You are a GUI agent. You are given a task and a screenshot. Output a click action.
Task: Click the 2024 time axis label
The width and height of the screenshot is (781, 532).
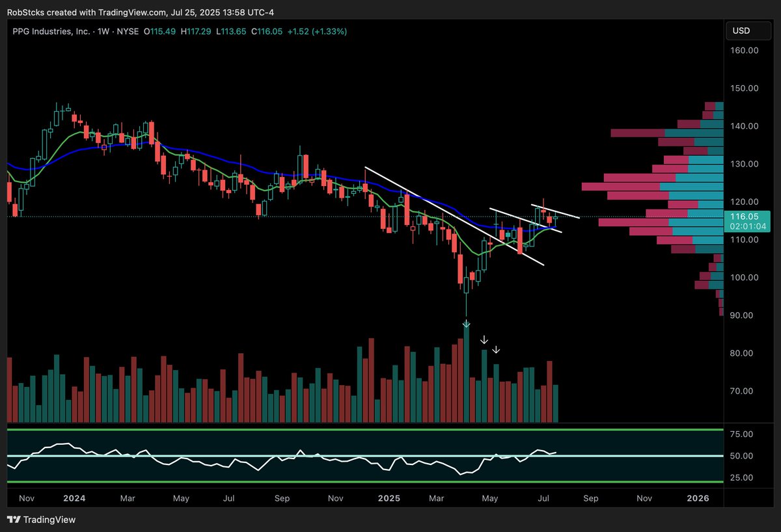[x=74, y=499]
